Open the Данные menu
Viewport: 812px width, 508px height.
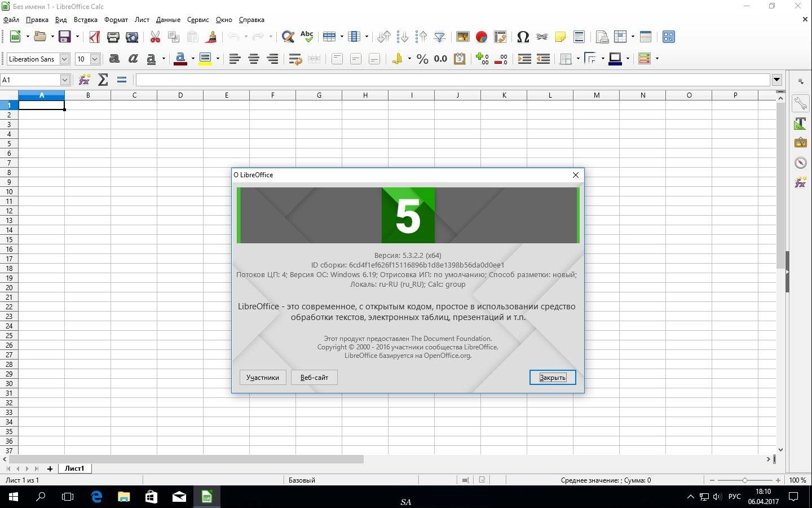pyautogui.click(x=168, y=20)
